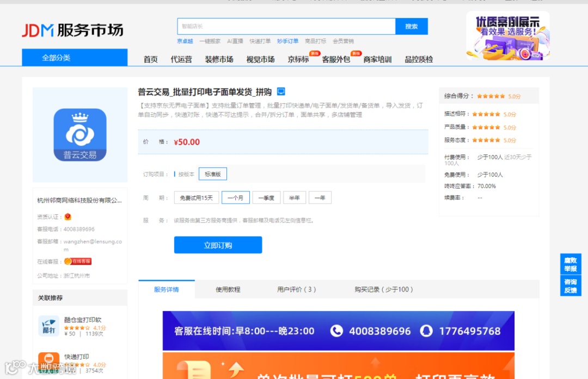The height and width of the screenshot is (379, 588).
Task: Open the 腐败举报 side button
Action: (571, 264)
